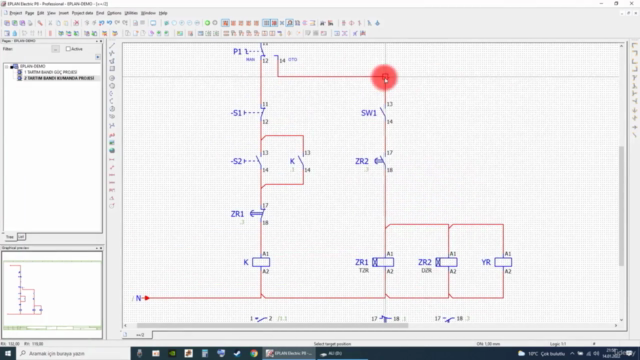Image resolution: width=640 pixels, height=360 pixels.
Task: Select page 1 TARTIM BANDI GÜÇ PROJESİ
Action: (x=50, y=72)
